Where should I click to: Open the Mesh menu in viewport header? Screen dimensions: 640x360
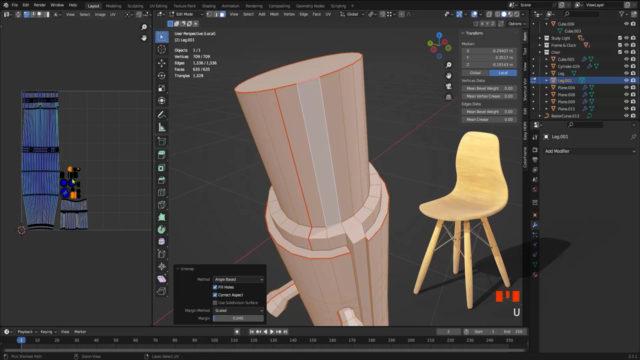[274, 14]
